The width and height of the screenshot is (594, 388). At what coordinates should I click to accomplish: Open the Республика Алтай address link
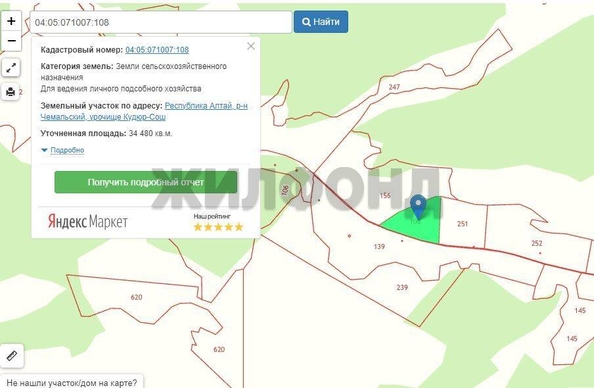tap(144, 111)
